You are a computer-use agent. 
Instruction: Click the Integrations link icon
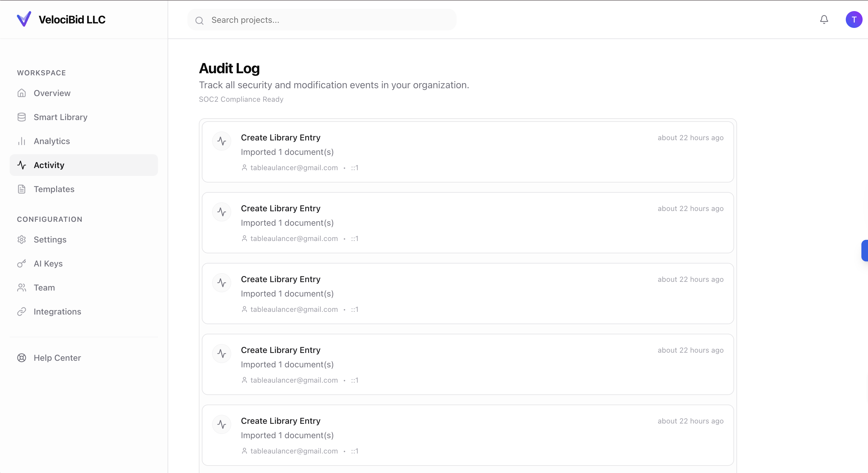(22, 312)
